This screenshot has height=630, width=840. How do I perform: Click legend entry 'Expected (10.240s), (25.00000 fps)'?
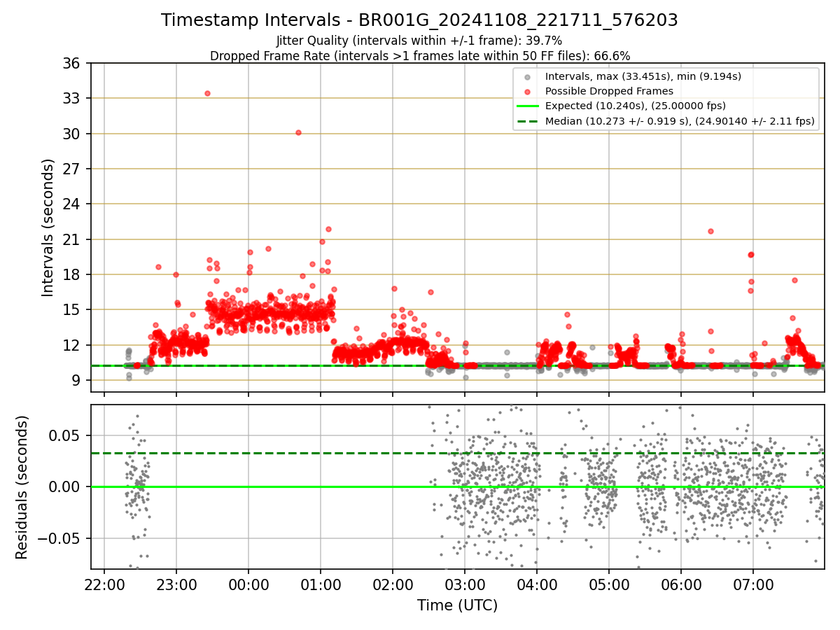(635, 106)
